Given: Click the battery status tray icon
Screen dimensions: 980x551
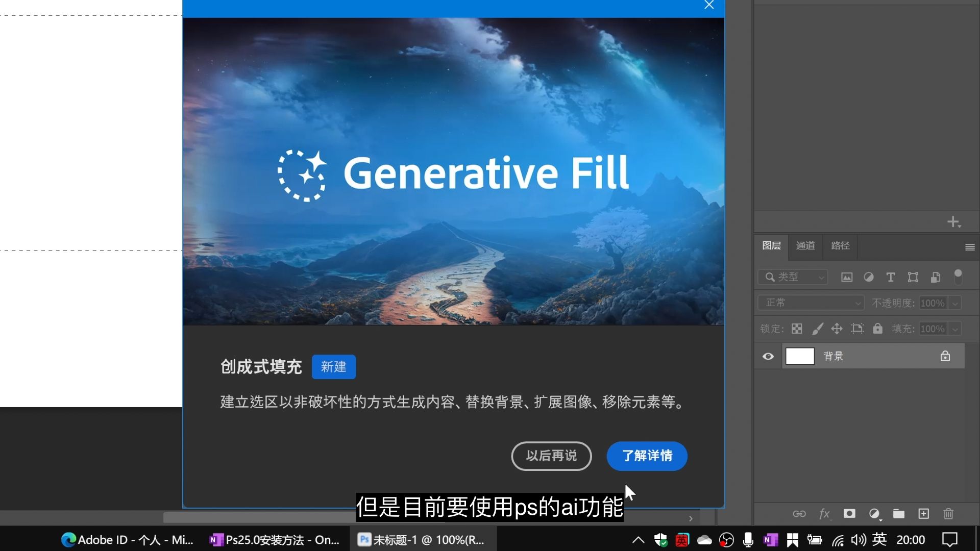Looking at the screenshot, I should click(815, 540).
